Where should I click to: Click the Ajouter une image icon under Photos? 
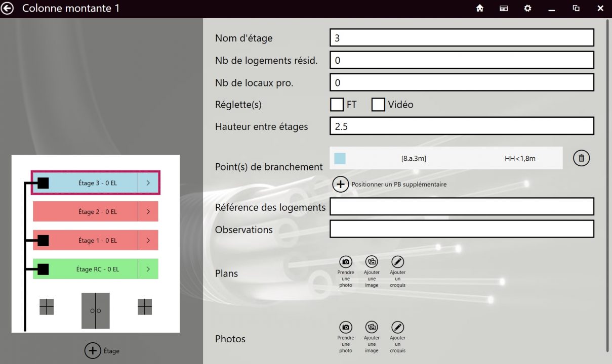372,328
